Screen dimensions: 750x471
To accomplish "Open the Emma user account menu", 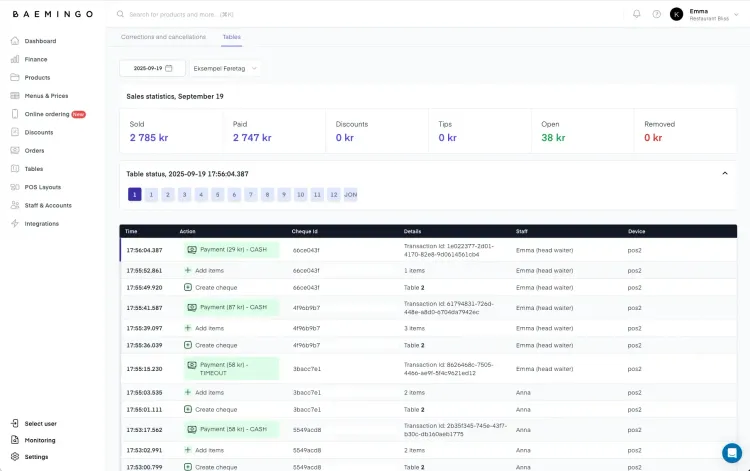I will tap(711, 14).
